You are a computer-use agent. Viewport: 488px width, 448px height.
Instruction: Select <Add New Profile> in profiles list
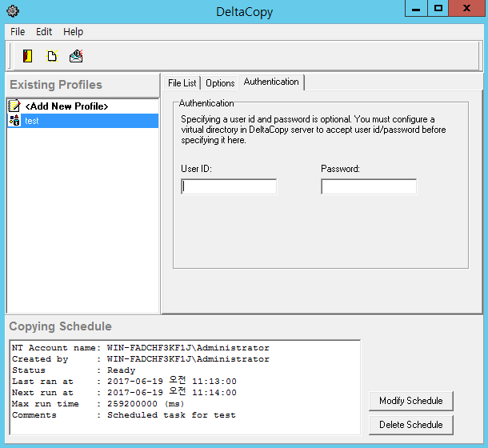[66, 106]
